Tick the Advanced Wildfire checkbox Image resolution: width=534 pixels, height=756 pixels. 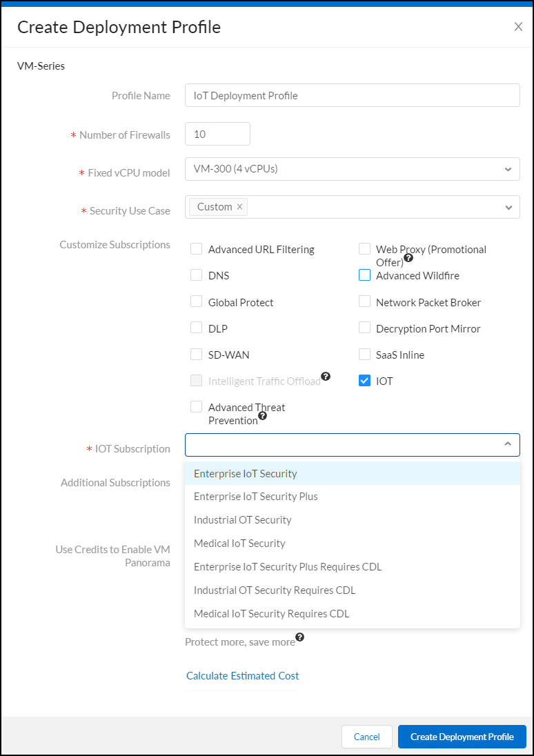tap(365, 275)
